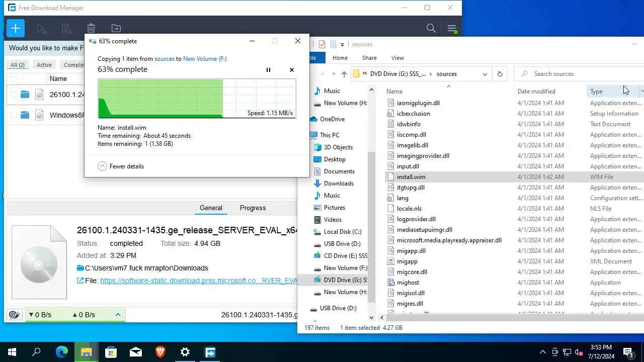Open Microsoft Edge from taskbar
This screenshot has width=644, height=362.
point(61,352)
